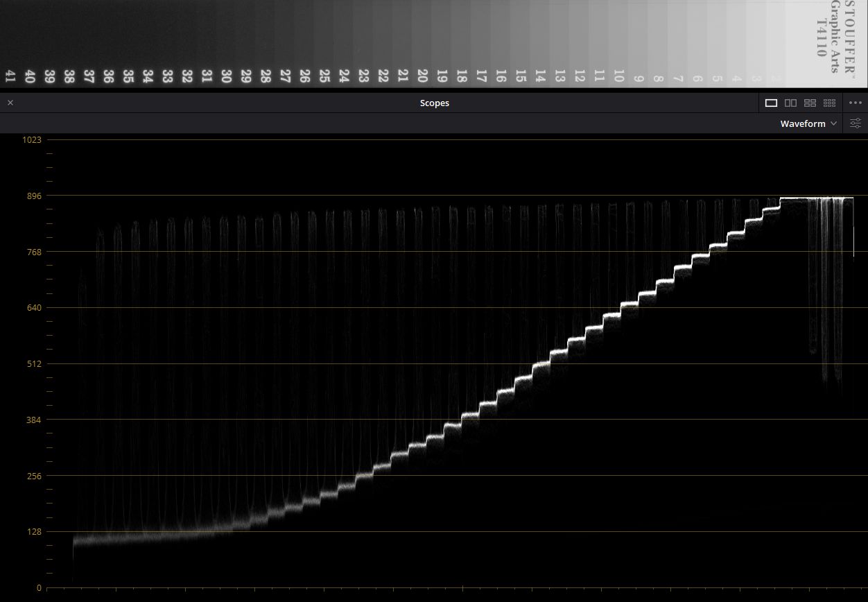Switch to four-scope grid layout

(x=810, y=103)
